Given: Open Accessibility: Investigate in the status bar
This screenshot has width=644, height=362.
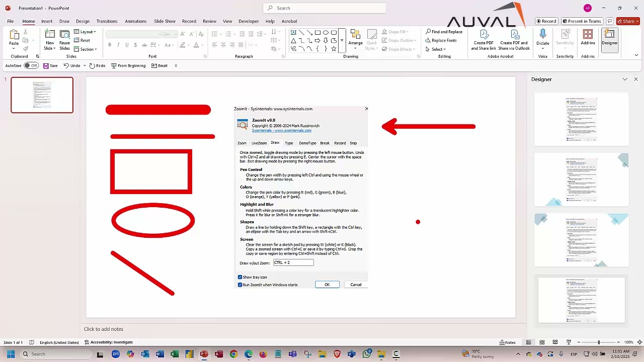Looking at the screenshot, I should (109, 342).
